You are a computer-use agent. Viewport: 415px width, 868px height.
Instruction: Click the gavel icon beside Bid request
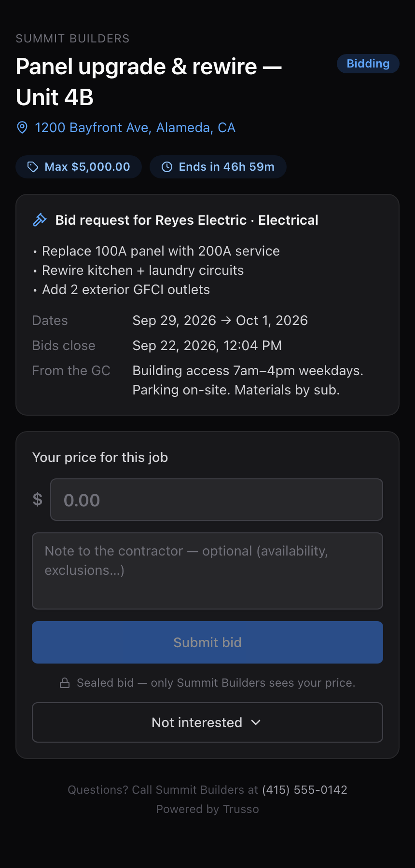pyautogui.click(x=40, y=220)
